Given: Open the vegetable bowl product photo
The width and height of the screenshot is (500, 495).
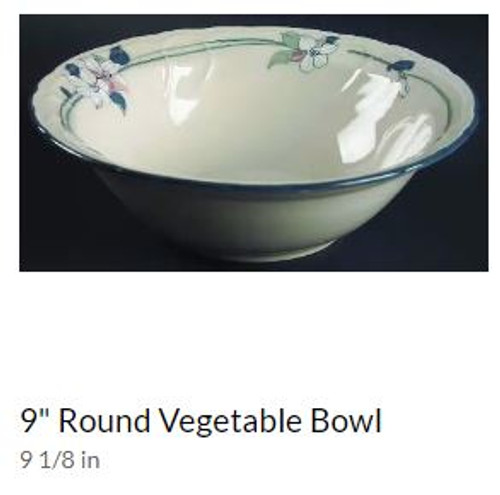Looking at the screenshot, I should coord(254,143).
